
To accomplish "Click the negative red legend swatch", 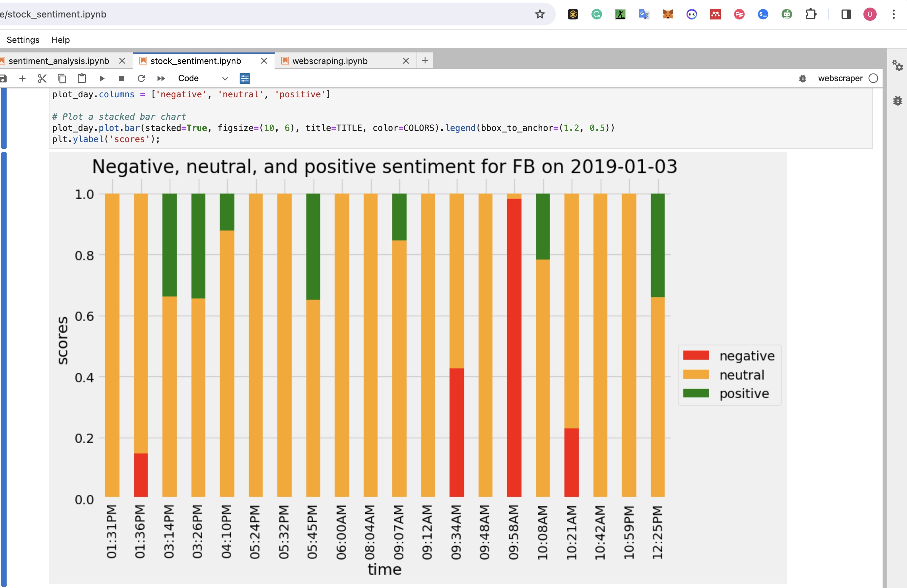I will (x=696, y=355).
